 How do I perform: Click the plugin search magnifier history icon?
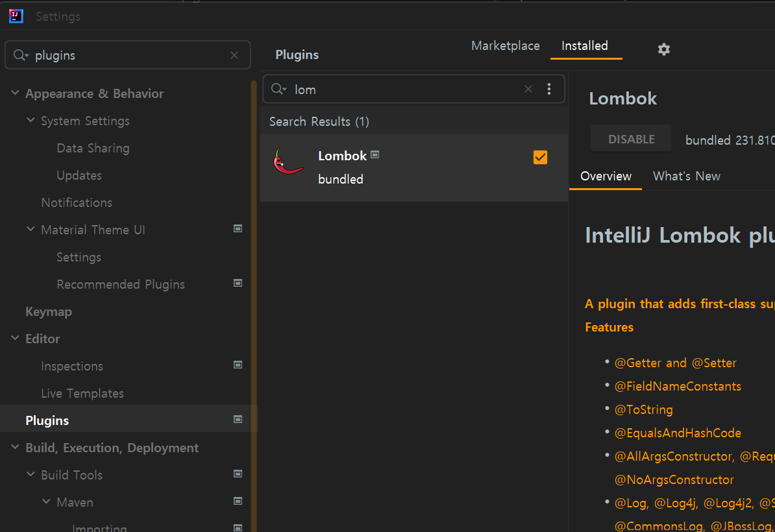click(278, 89)
